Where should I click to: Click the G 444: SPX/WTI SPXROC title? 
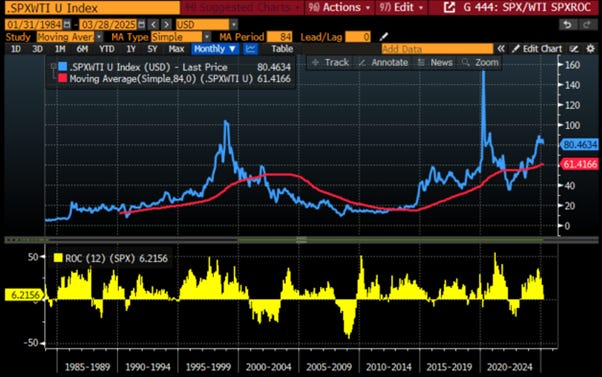(527, 7)
